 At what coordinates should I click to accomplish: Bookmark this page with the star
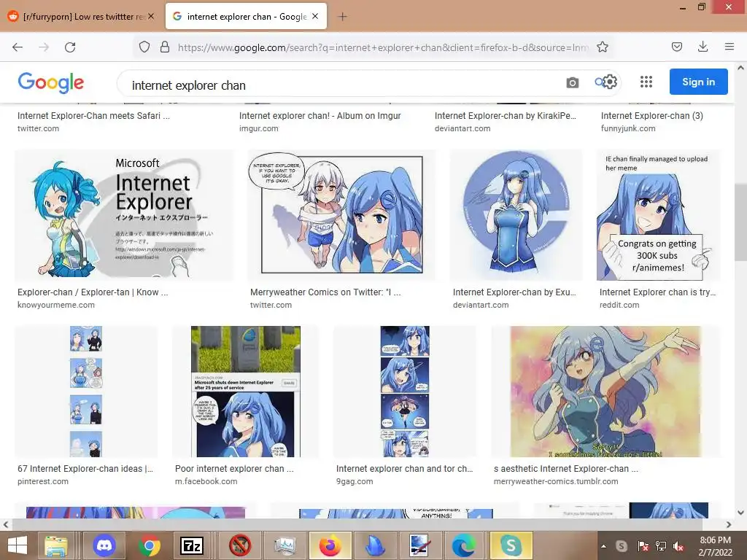602,47
